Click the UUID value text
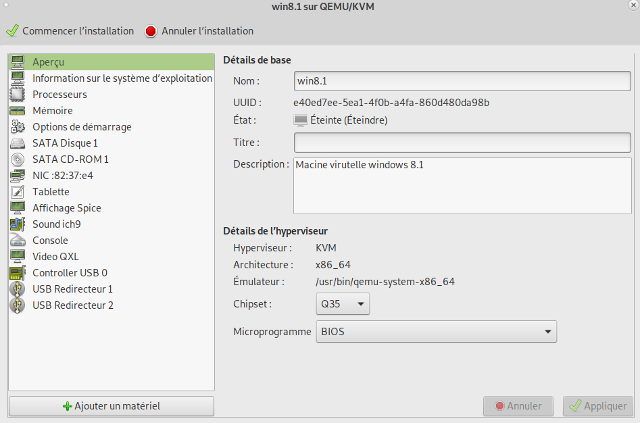The height and width of the screenshot is (423, 640). tap(391, 102)
